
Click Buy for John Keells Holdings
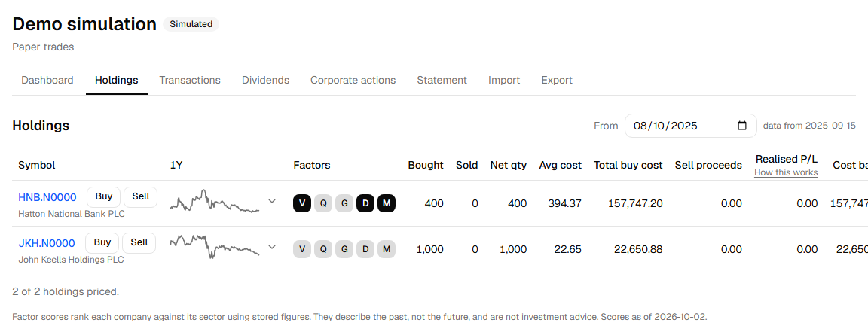102,242
